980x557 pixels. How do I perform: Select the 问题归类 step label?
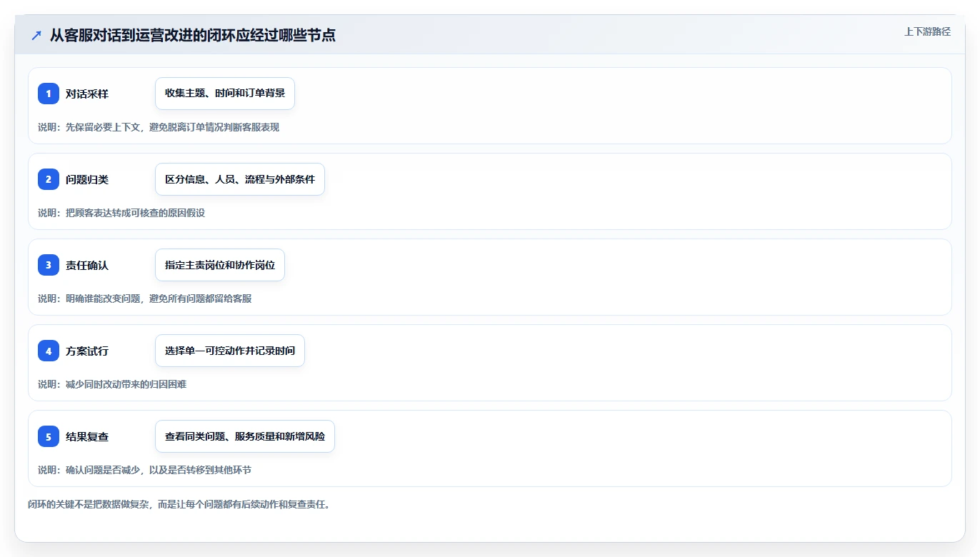coord(87,179)
